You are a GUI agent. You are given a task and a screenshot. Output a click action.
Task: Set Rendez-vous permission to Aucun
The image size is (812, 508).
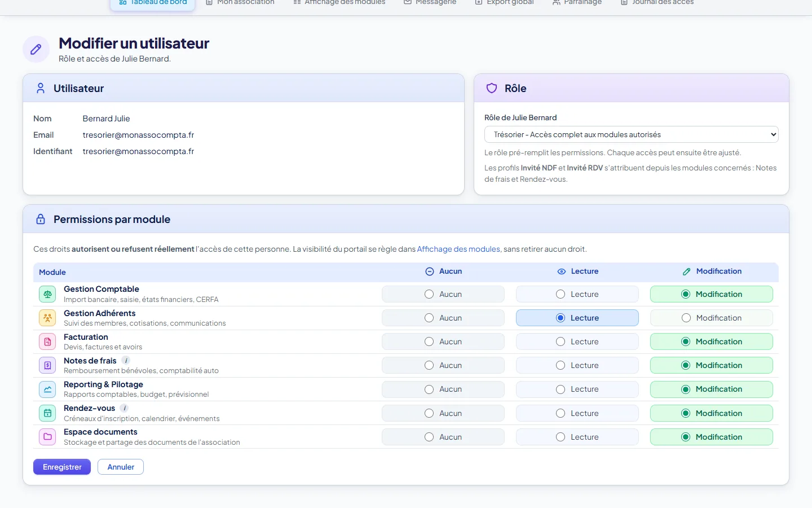443,413
